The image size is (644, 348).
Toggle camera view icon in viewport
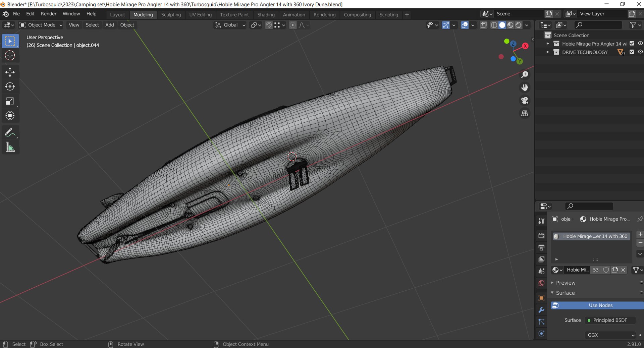pyautogui.click(x=525, y=100)
